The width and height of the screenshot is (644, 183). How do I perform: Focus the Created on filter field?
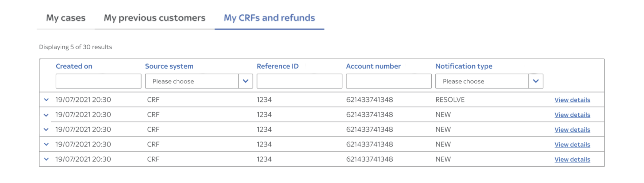coord(99,81)
